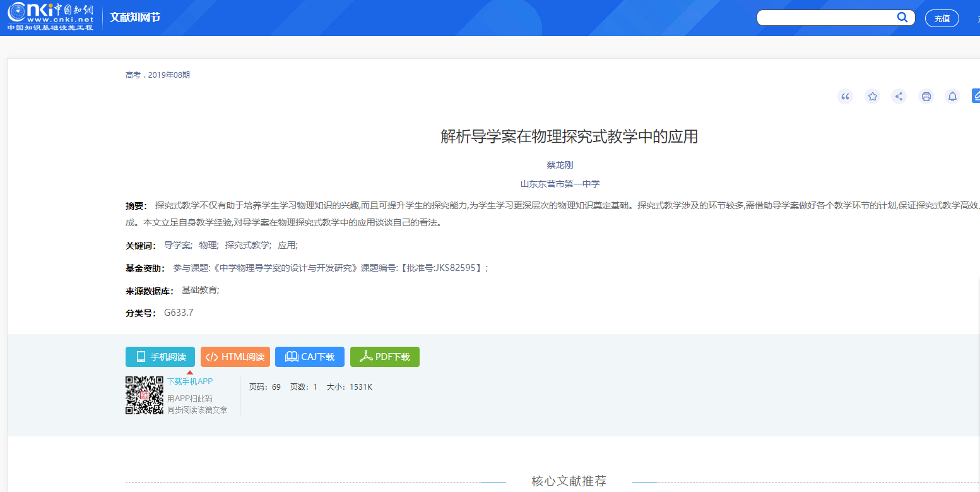Screen dimensions: 980x492
Task: Click the 充值 recharge button
Action: tap(942, 18)
